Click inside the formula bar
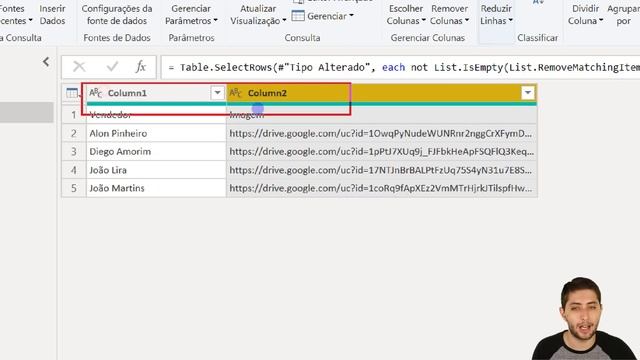This screenshot has height=360, width=640. pos(400,67)
